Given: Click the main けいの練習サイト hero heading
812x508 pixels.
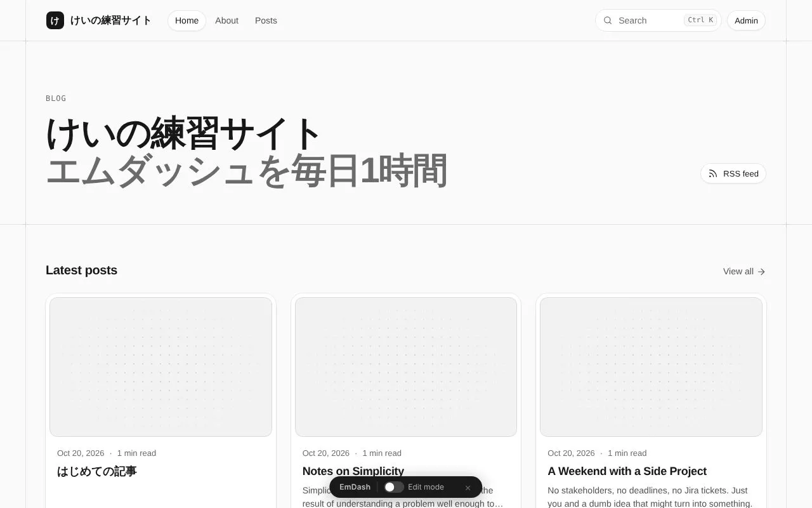Looking at the screenshot, I should point(183,133).
